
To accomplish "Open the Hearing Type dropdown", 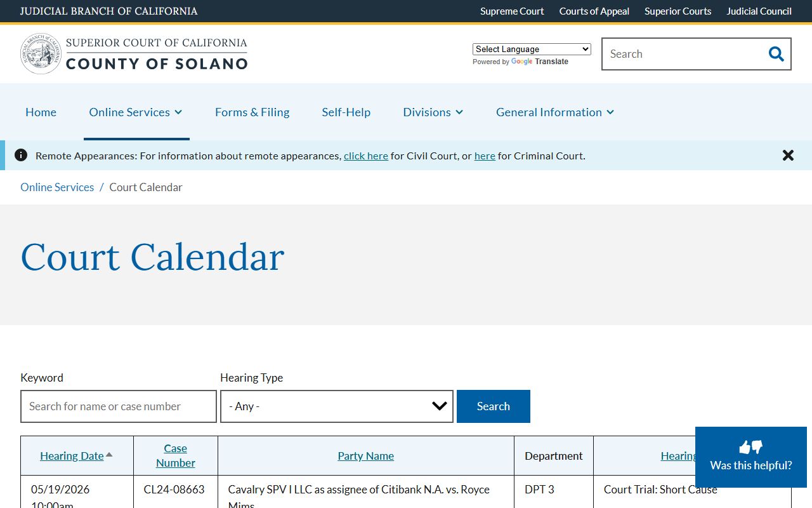I will tap(337, 406).
